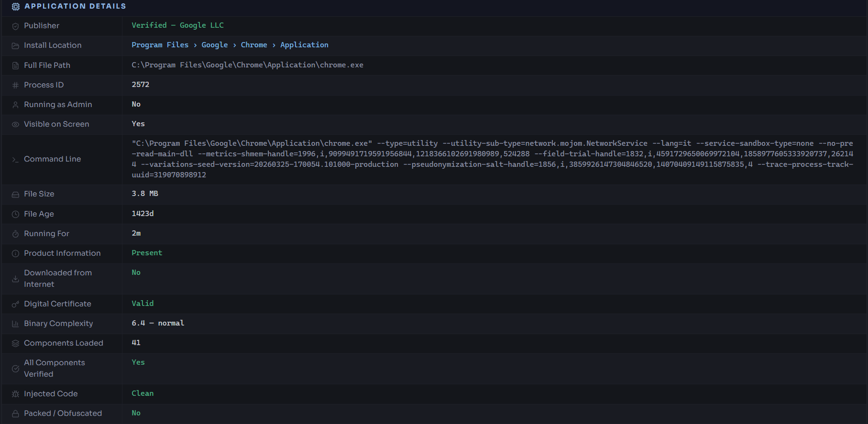Screen dimensions: 868x424
Task: Click the Visible on Screen value Yes
Action: tap(138, 124)
